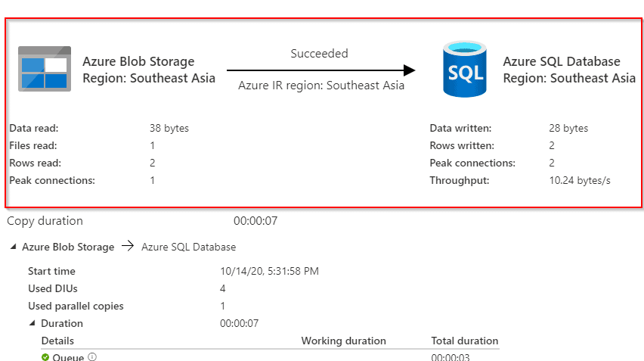Select the Azure IR region text
The width and height of the screenshot is (644, 361).
coord(321,86)
